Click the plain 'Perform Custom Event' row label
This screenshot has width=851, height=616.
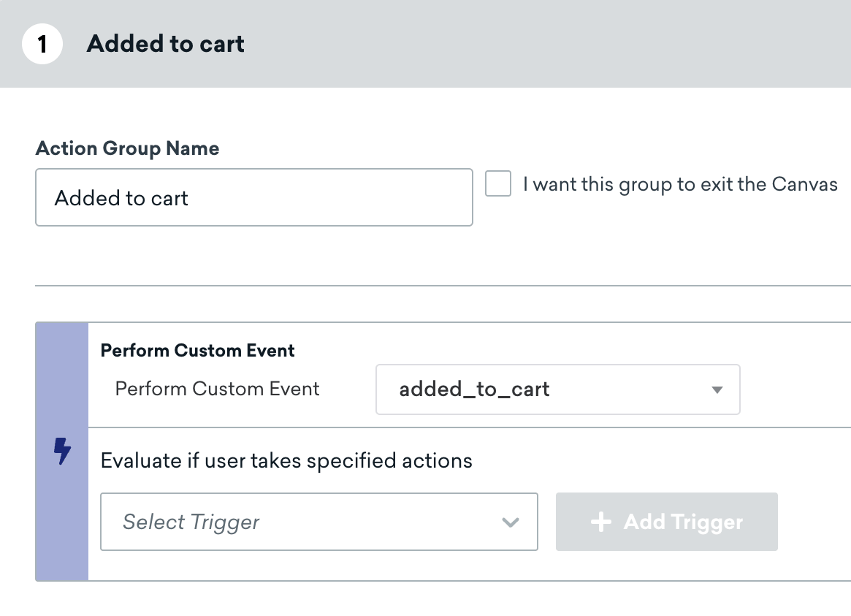click(217, 389)
